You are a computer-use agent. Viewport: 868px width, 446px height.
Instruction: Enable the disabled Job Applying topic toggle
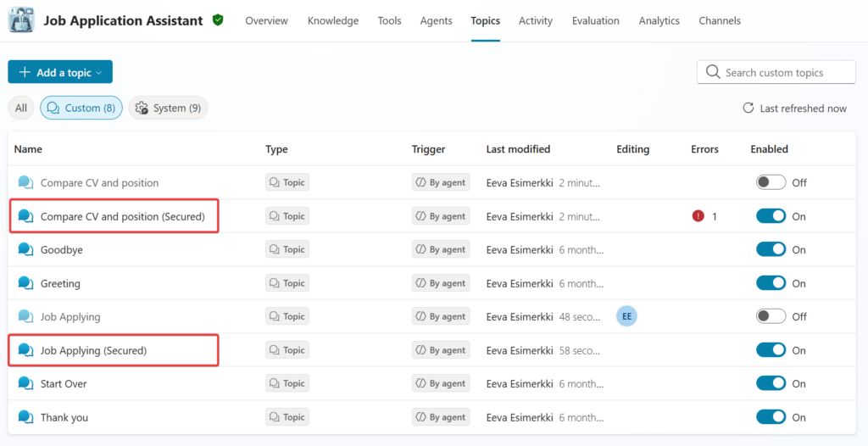point(771,316)
